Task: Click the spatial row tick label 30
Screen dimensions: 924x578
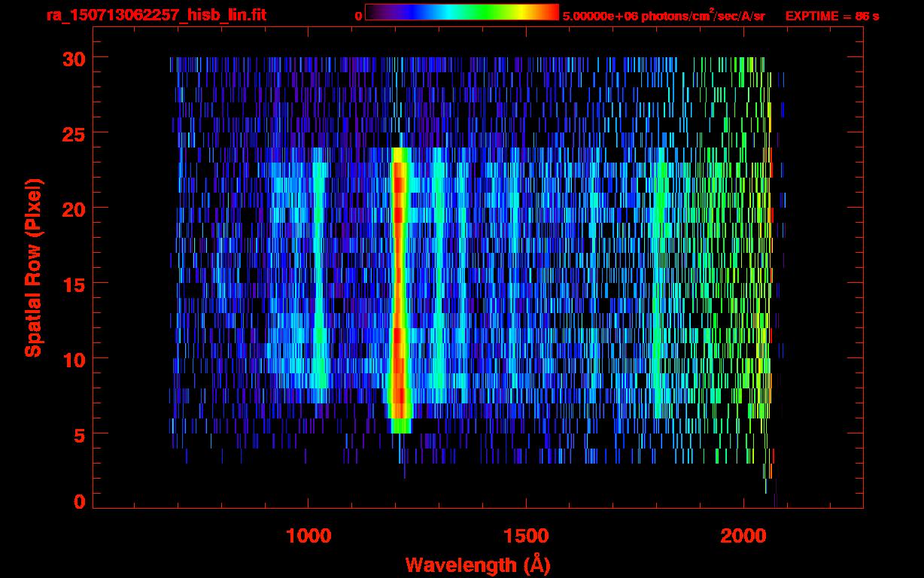Action: click(74, 58)
